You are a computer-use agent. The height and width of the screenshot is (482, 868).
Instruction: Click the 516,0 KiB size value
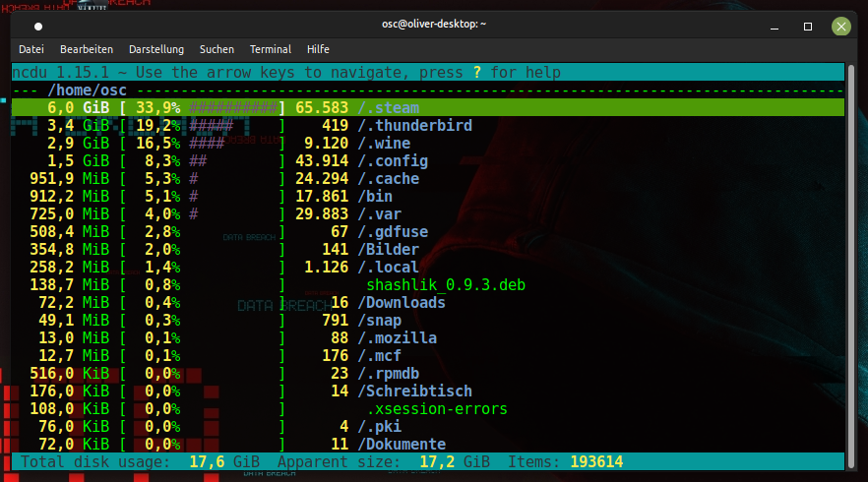coord(69,374)
